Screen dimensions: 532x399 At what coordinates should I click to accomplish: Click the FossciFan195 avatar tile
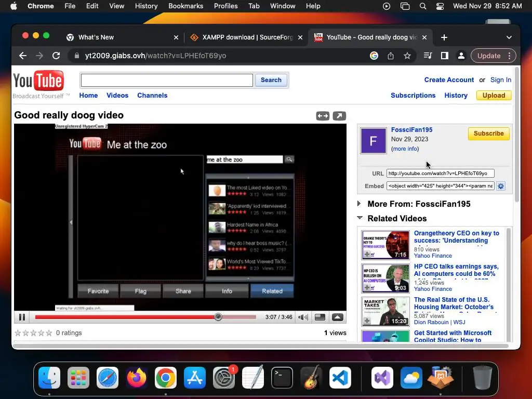click(x=373, y=141)
